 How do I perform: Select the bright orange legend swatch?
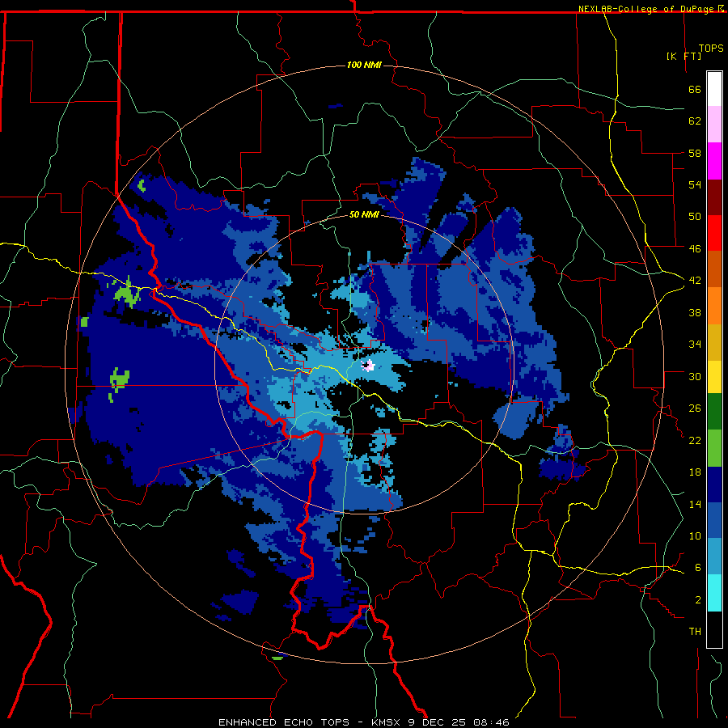click(714, 305)
